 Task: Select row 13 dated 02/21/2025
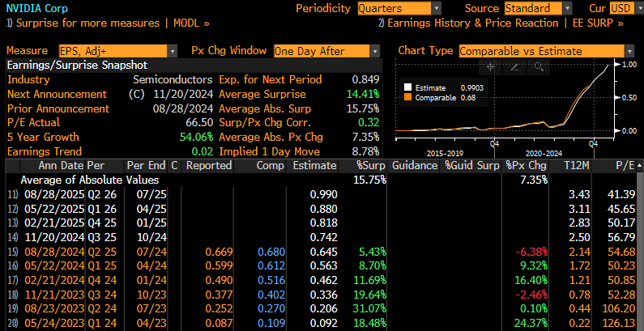(322, 223)
